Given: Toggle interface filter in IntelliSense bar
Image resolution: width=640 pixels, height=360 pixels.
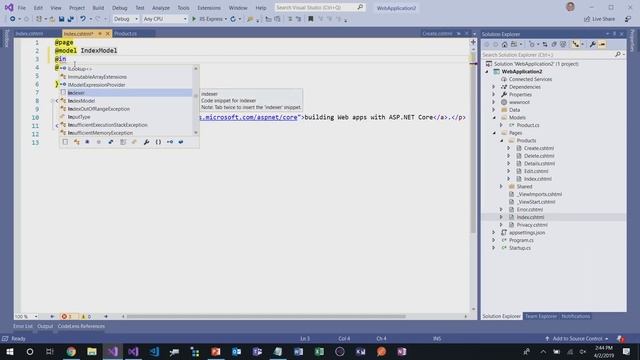Looking at the screenshot, I should pos(170,142).
